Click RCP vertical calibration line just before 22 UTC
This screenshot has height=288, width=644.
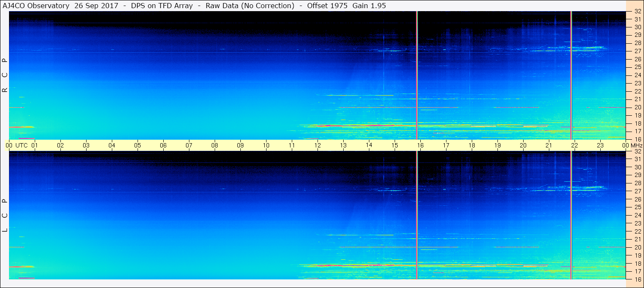point(571,75)
